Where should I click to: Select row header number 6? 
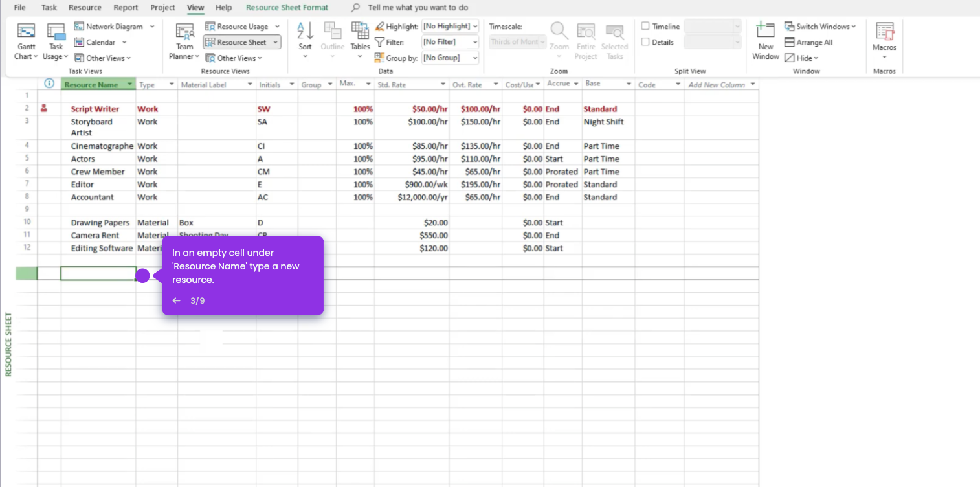tap(27, 172)
